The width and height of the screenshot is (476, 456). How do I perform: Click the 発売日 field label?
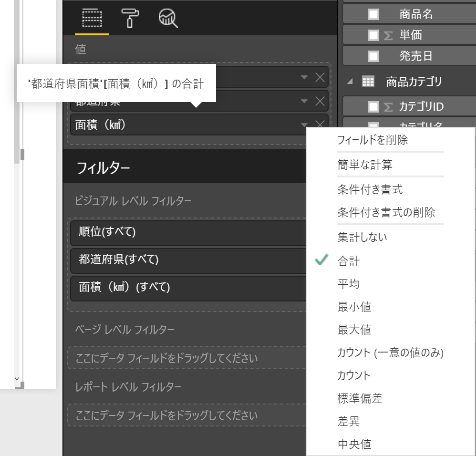[416, 56]
